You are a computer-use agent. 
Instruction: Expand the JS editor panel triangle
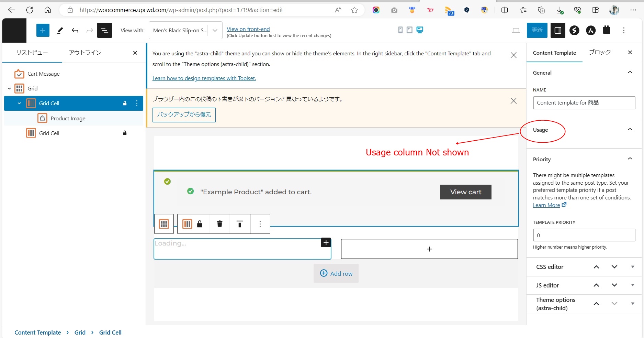click(633, 285)
